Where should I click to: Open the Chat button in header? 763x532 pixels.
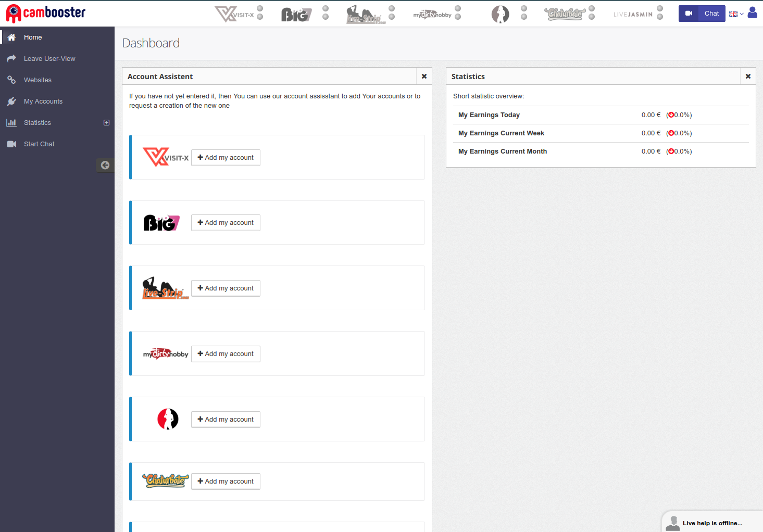711,14
